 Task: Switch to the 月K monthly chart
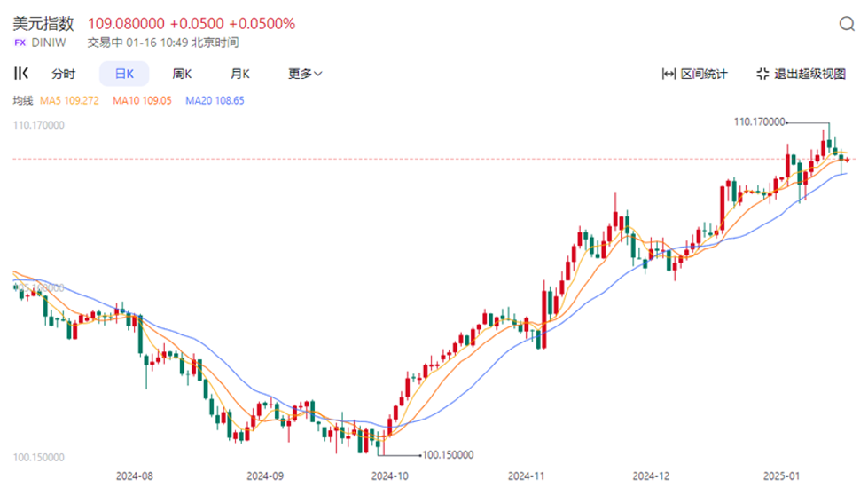click(x=239, y=74)
